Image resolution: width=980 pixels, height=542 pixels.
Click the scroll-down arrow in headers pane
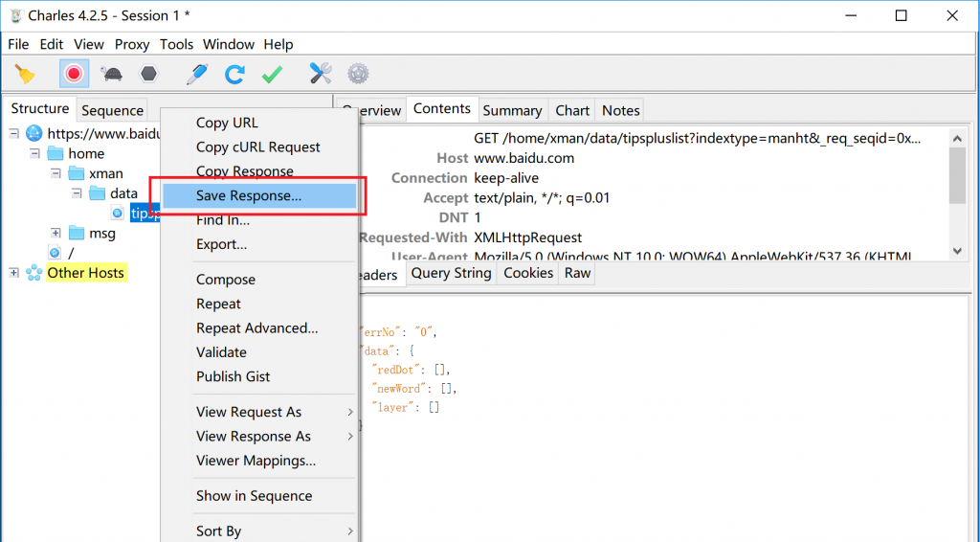(957, 251)
